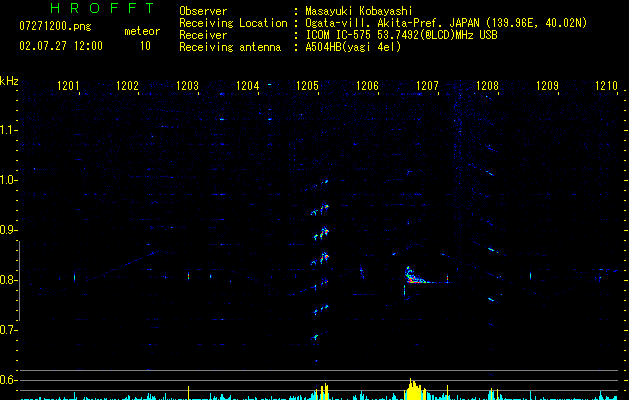Click the 0.9 kHz axis label
Viewport: 629px width, 400px height.
(8, 230)
